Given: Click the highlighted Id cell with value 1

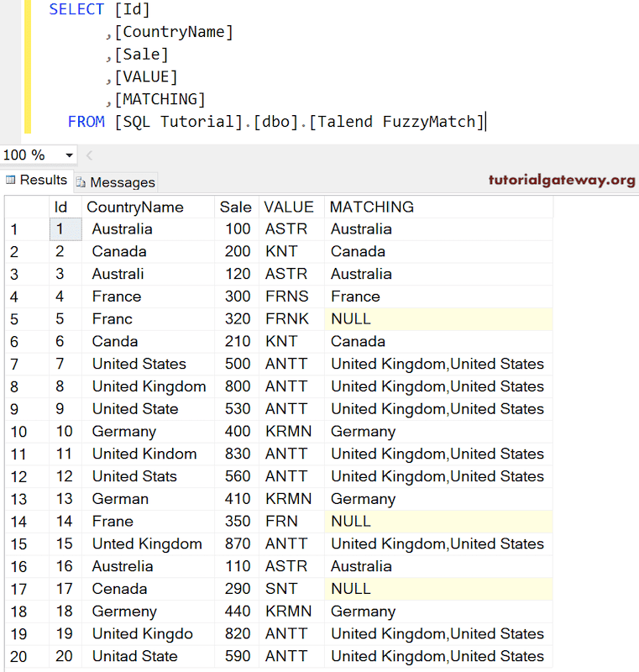Looking at the screenshot, I should (65, 229).
